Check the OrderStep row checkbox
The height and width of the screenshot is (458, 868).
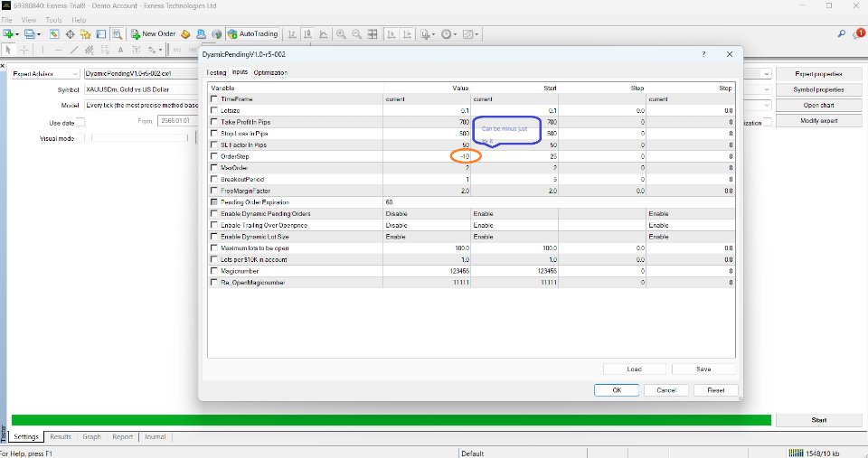[214, 156]
